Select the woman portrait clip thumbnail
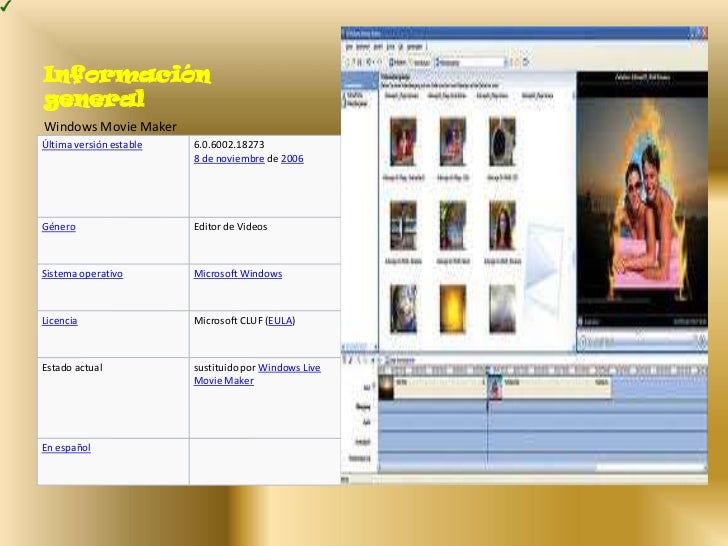 502,225
